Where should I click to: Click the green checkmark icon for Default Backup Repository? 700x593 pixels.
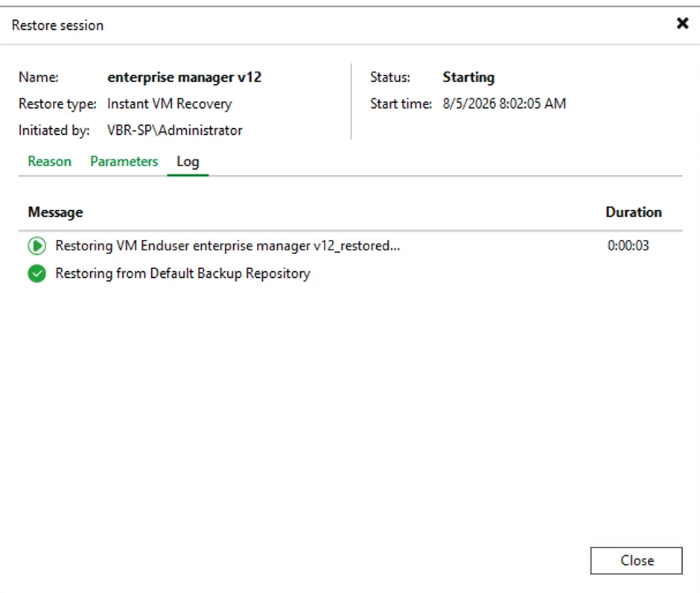37,273
